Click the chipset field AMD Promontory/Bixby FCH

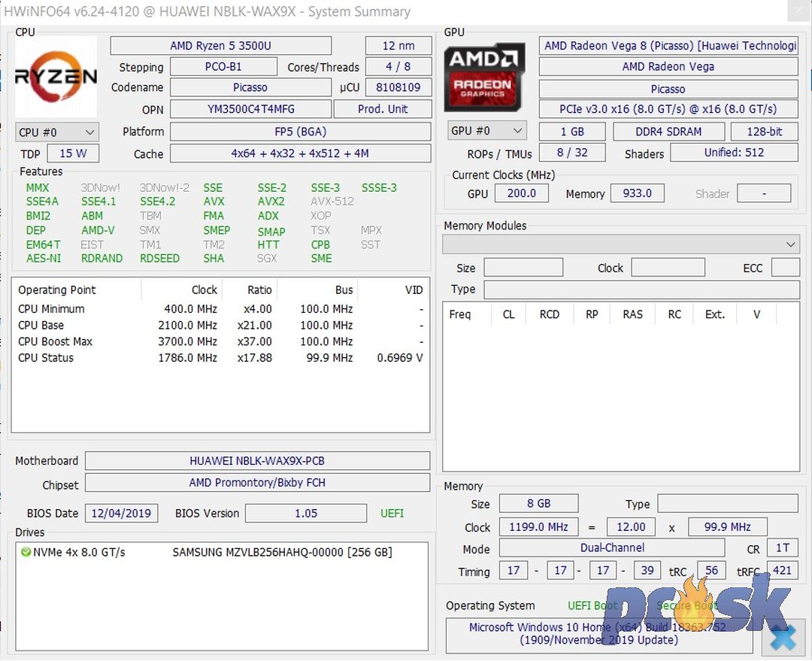(257, 482)
